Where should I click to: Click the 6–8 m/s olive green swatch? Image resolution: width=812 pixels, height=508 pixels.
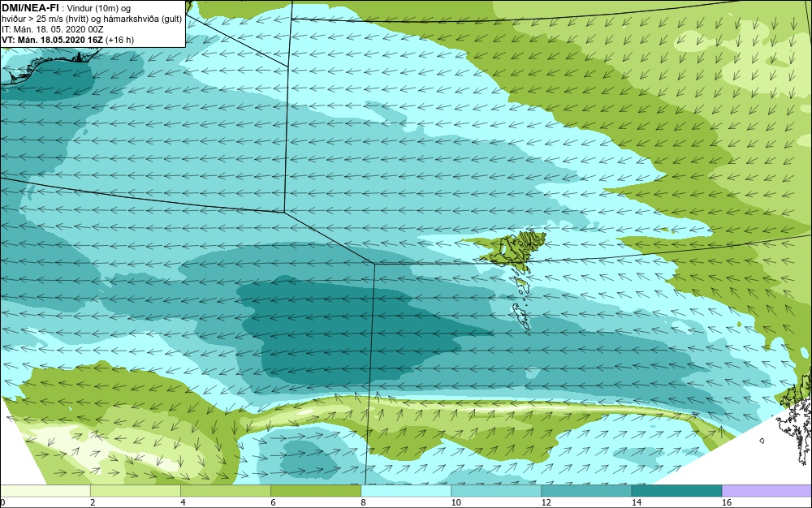click(x=316, y=490)
